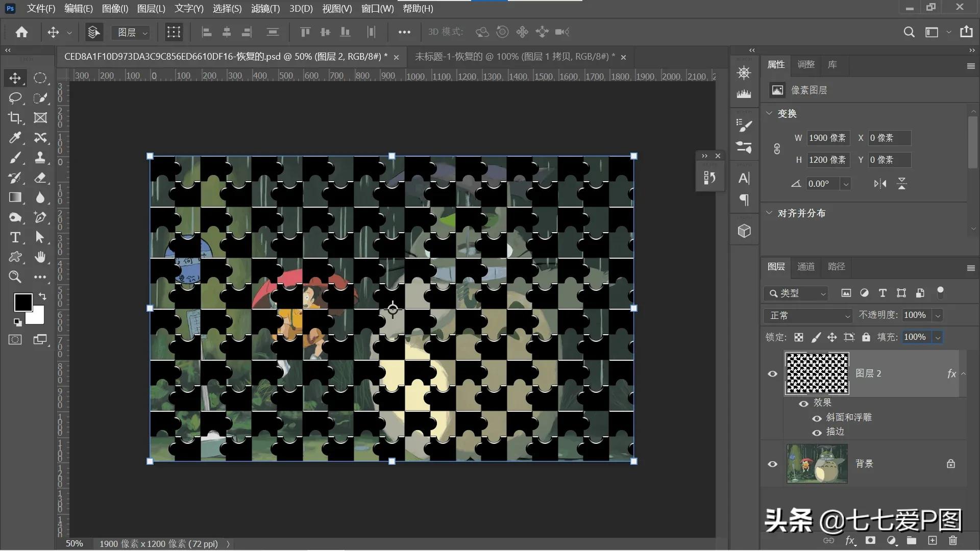Toggle visibility of 效果 effects
Image resolution: width=980 pixels, height=551 pixels.
pos(803,404)
